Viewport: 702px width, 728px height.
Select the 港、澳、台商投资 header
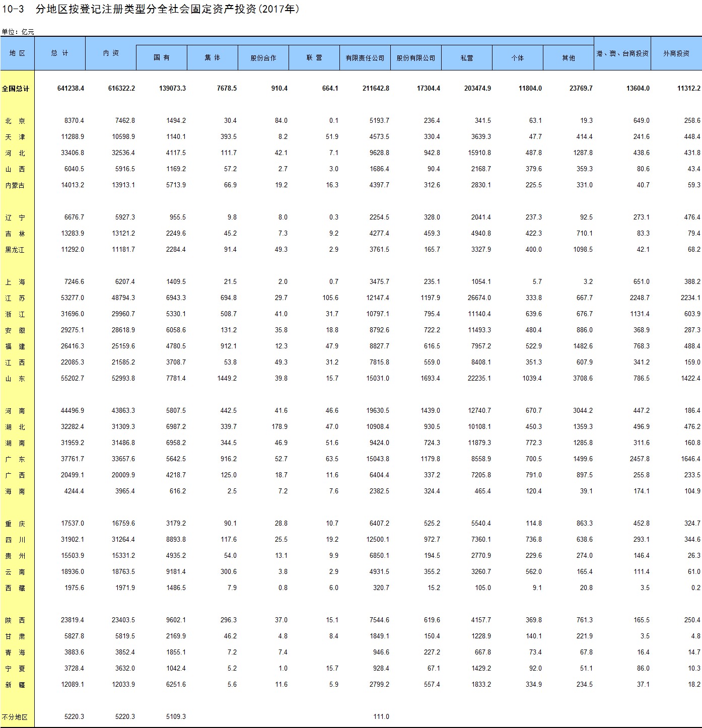(x=622, y=53)
